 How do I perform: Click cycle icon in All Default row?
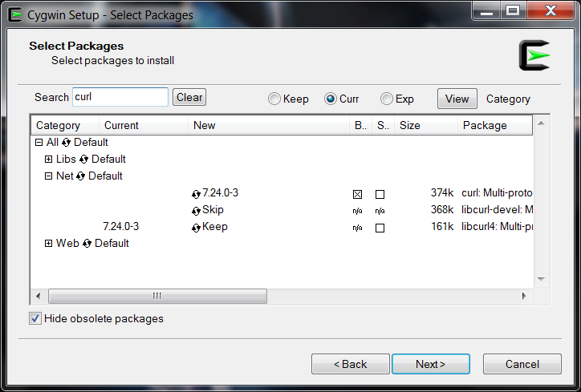tap(67, 143)
